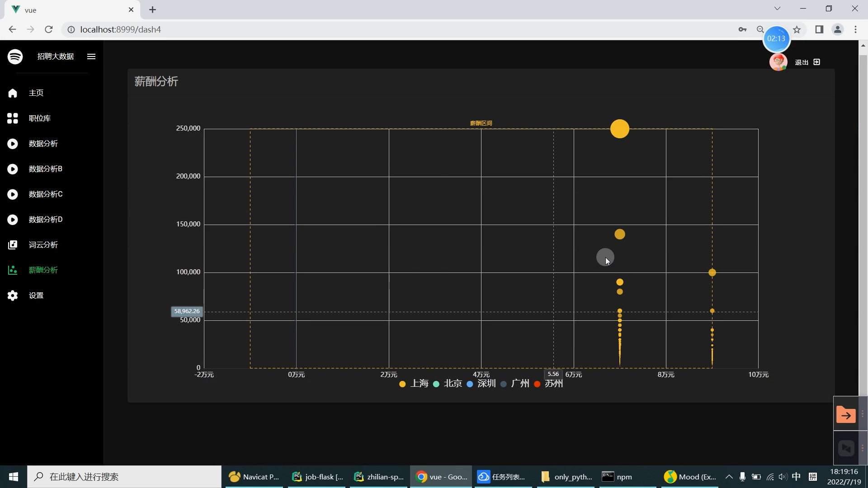This screenshot has width=868, height=488.
Task: Select 数据分析D menu item
Action: click(x=45, y=220)
